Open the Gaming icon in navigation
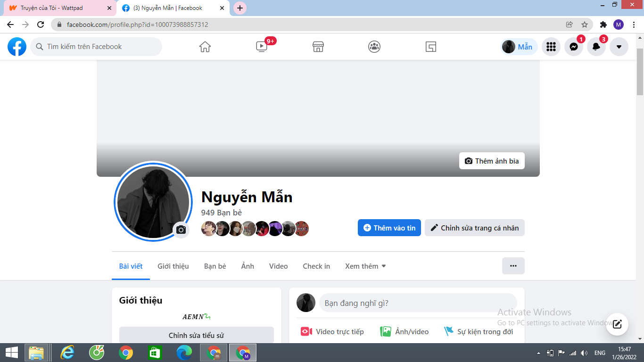The width and height of the screenshot is (644, 362). pyautogui.click(x=431, y=47)
